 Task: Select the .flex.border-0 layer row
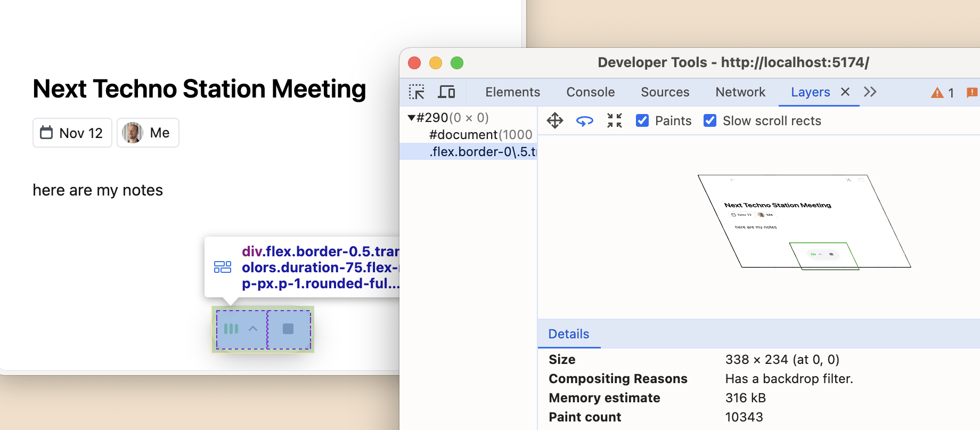(x=468, y=152)
